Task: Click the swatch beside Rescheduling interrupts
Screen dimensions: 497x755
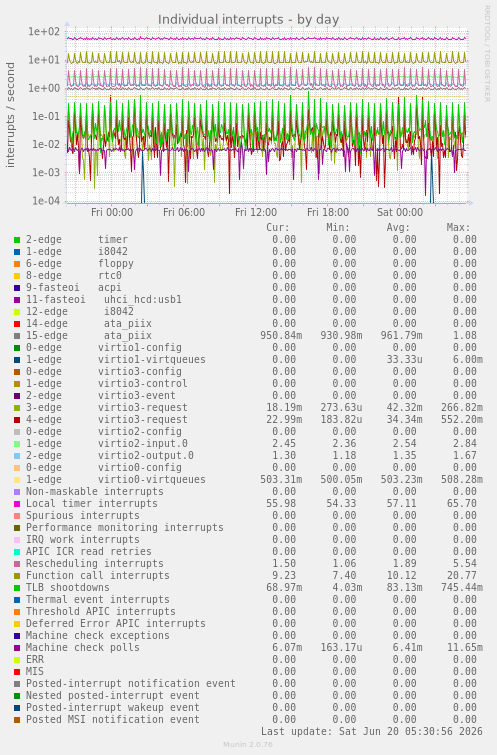Action: (17, 564)
